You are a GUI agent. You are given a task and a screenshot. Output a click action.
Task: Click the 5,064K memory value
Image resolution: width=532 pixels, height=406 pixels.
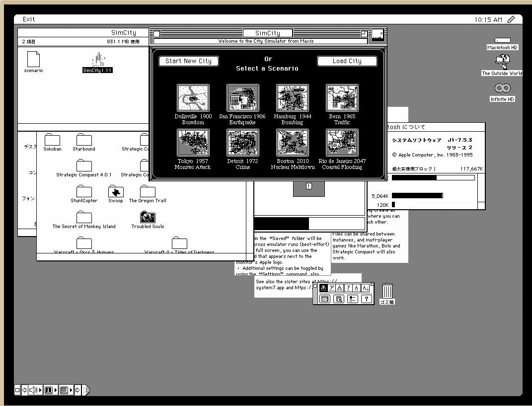click(380, 196)
